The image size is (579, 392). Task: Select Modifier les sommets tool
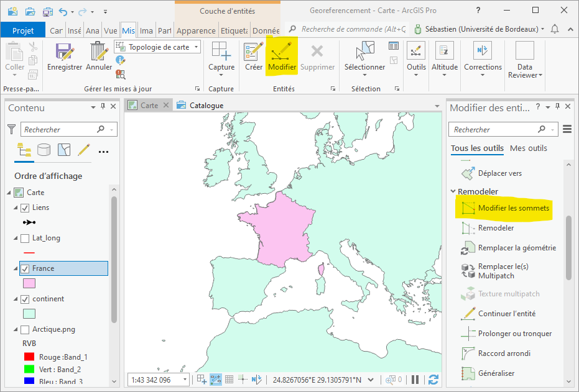(x=513, y=208)
